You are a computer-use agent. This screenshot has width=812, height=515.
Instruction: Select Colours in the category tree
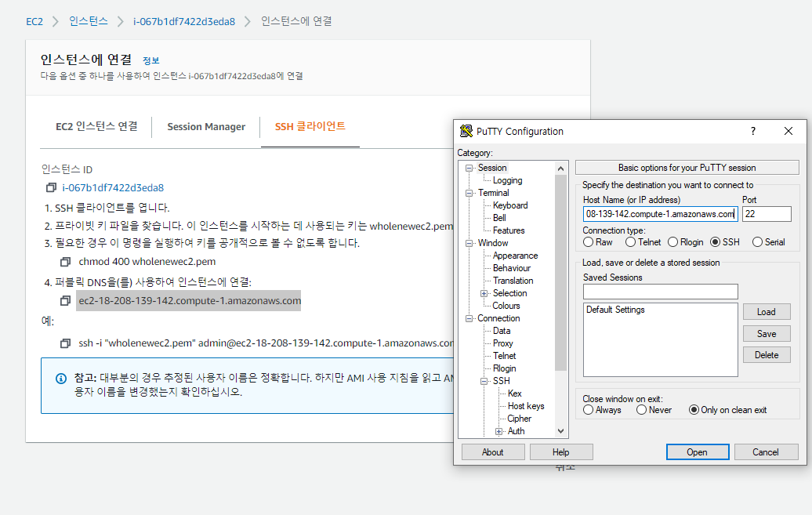pos(506,306)
